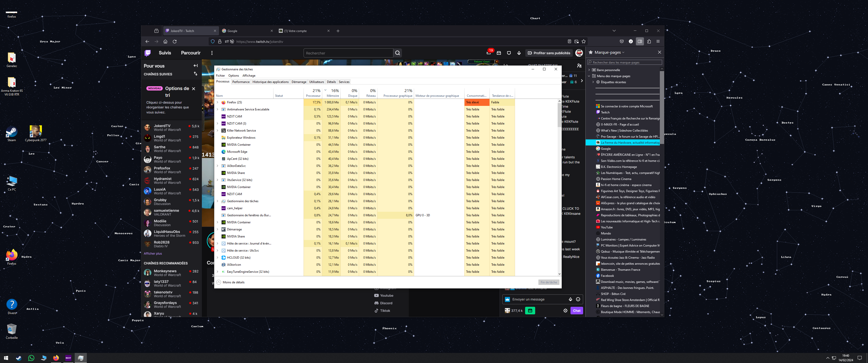Click Afficher plus link in followed channels

(153, 254)
